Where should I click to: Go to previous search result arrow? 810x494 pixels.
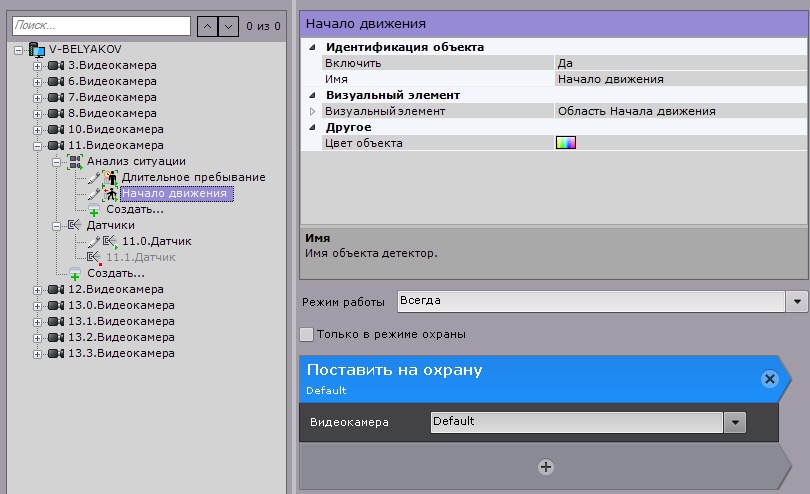tap(206, 23)
